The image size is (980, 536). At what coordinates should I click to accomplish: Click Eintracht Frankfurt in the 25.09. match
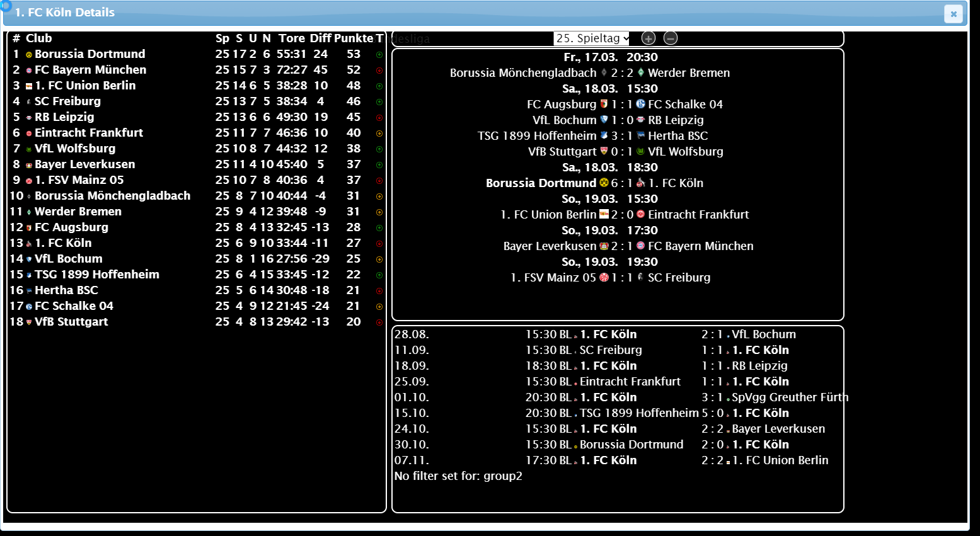tap(630, 382)
